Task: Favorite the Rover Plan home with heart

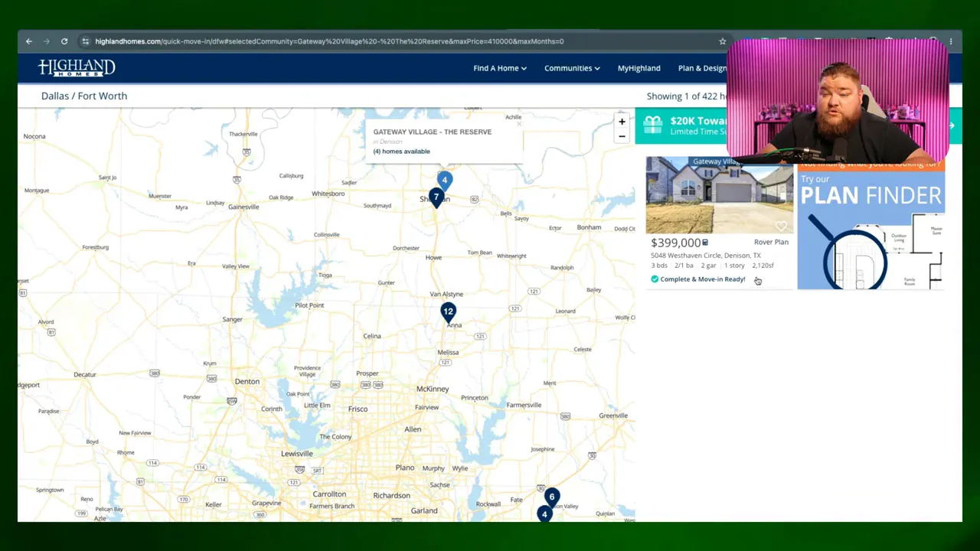Action: [x=781, y=226]
